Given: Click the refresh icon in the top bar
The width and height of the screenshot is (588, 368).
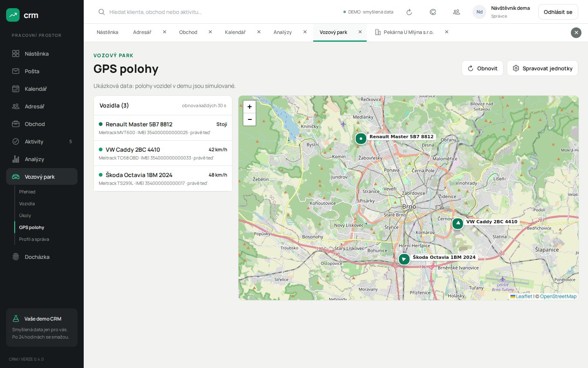Looking at the screenshot, I should (x=409, y=12).
